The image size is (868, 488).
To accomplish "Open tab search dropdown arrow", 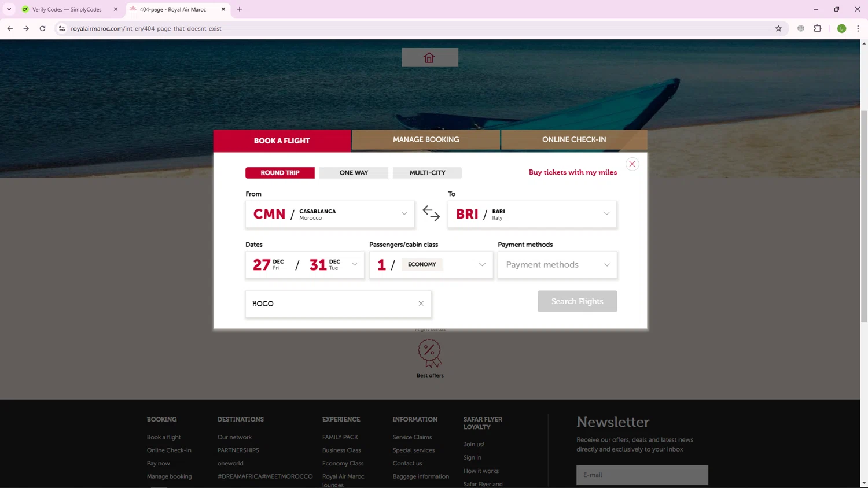I will coord(9,9).
